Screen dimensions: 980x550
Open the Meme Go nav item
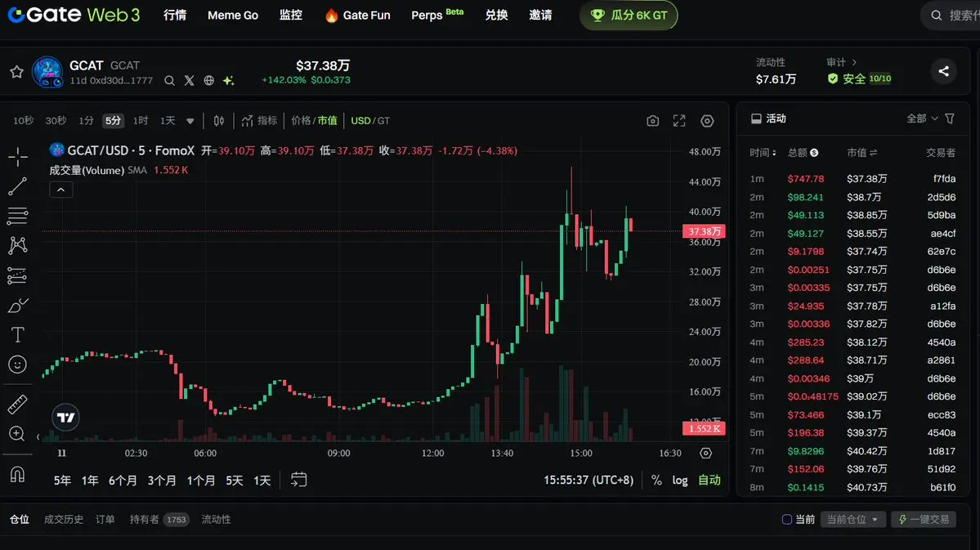click(232, 15)
